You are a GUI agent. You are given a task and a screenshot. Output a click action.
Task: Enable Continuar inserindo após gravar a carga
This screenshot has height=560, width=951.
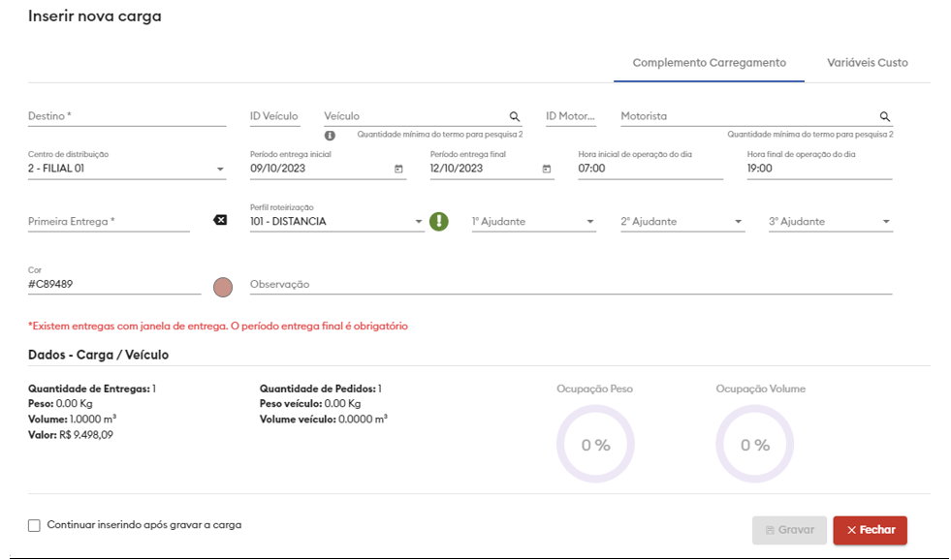[x=35, y=525]
